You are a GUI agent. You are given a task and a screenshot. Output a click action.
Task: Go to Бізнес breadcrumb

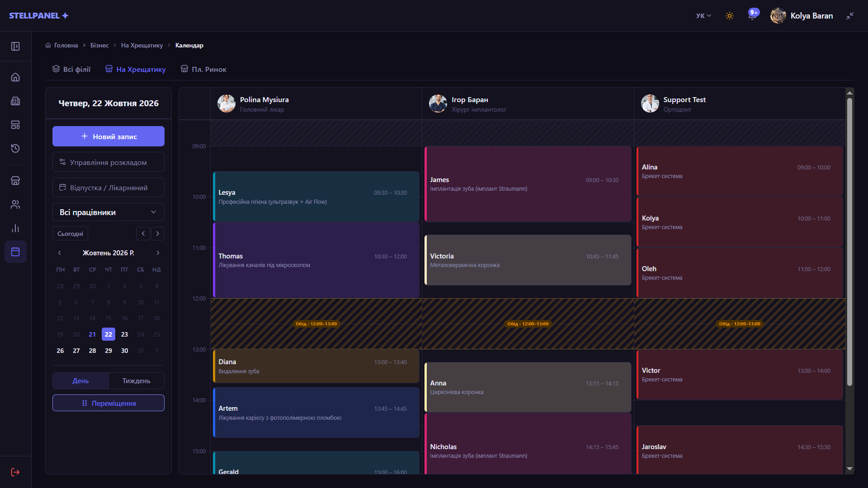pos(99,45)
